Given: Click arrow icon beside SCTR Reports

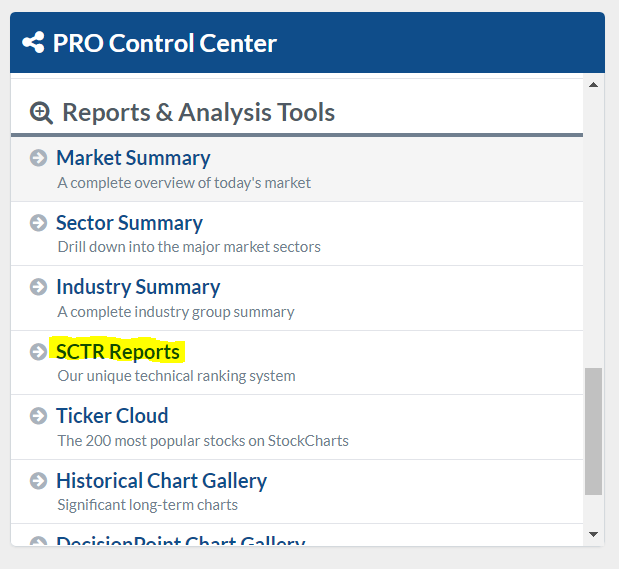Looking at the screenshot, I should point(39,352).
